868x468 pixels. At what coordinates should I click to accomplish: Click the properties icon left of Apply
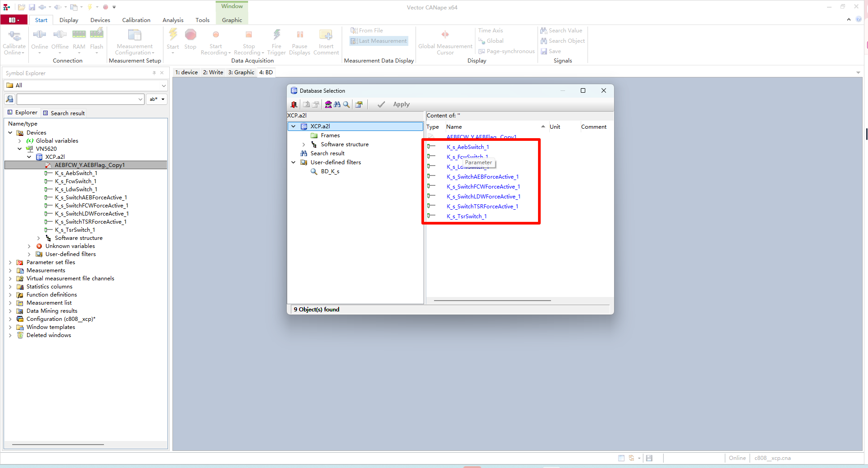pos(359,104)
